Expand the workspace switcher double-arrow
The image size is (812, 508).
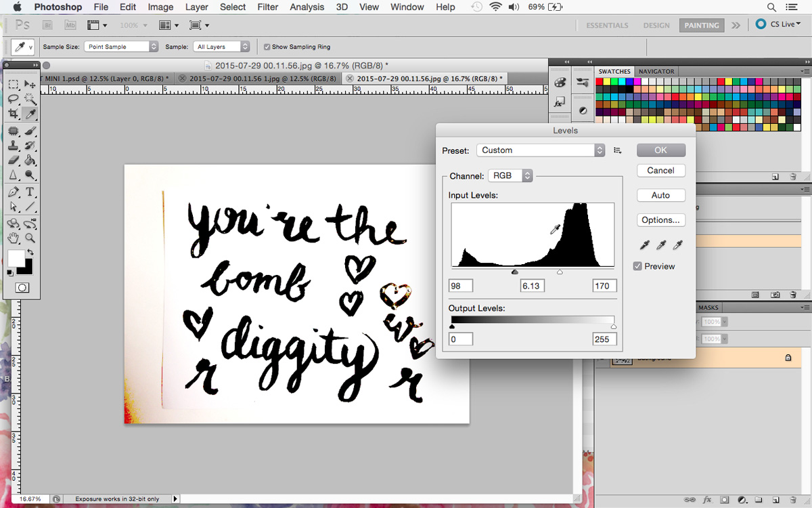click(736, 25)
